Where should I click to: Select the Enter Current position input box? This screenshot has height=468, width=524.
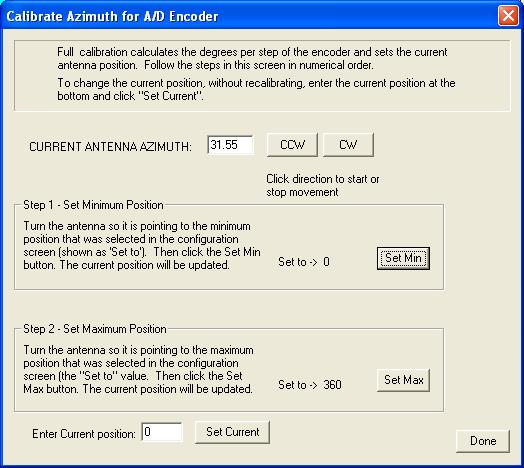pos(162,432)
